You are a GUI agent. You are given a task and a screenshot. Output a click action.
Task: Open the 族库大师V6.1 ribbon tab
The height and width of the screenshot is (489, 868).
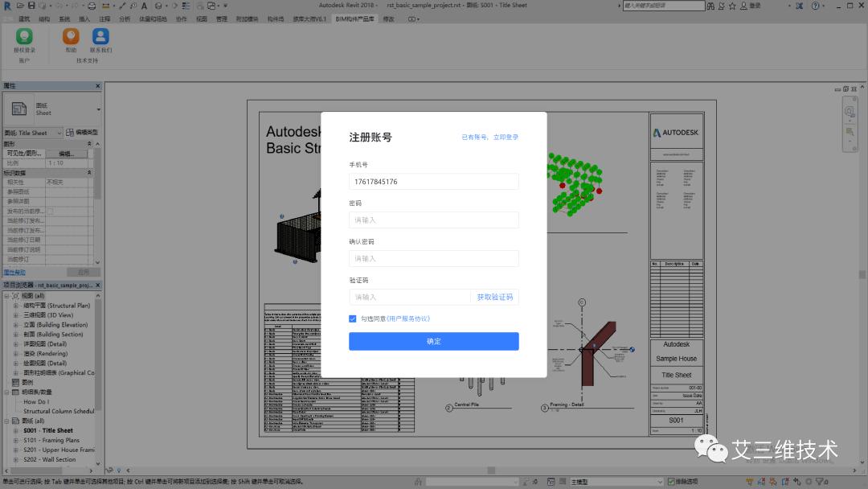pos(309,18)
